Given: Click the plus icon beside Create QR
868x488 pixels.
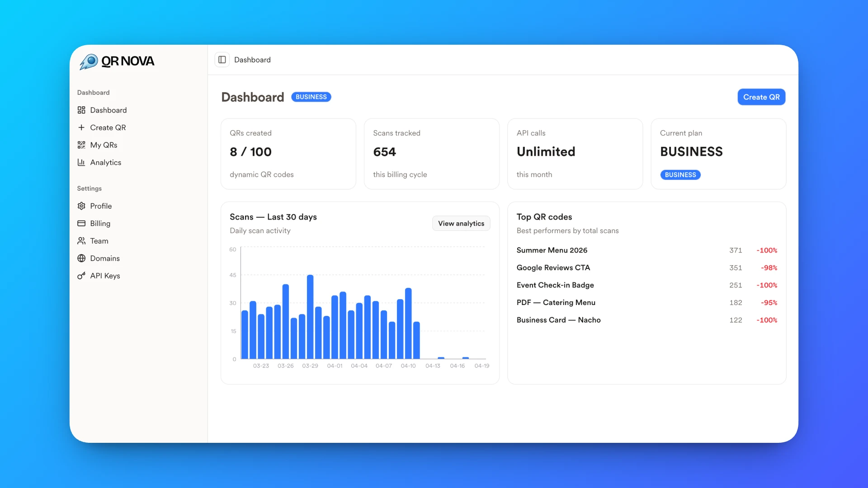Looking at the screenshot, I should [81, 127].
